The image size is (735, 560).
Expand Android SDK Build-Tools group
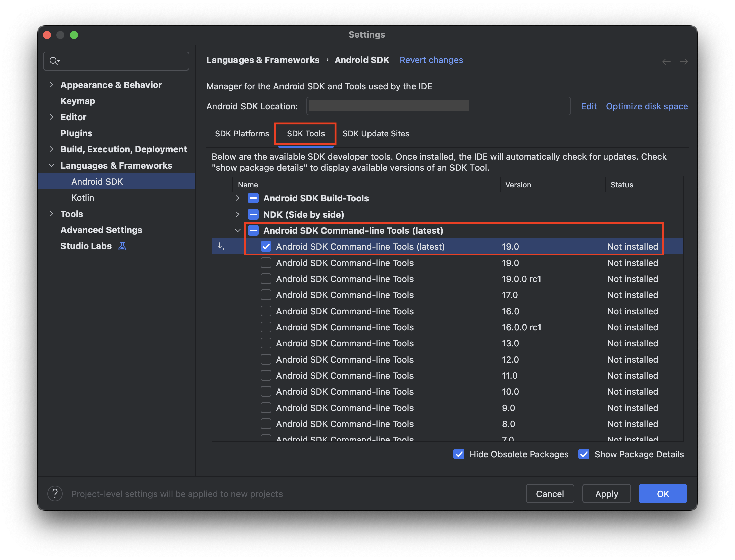[x=237, y=198]
